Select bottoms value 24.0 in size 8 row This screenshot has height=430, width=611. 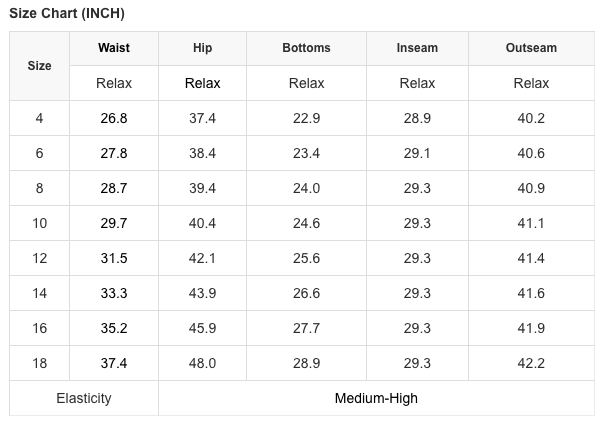click(306, 188)
